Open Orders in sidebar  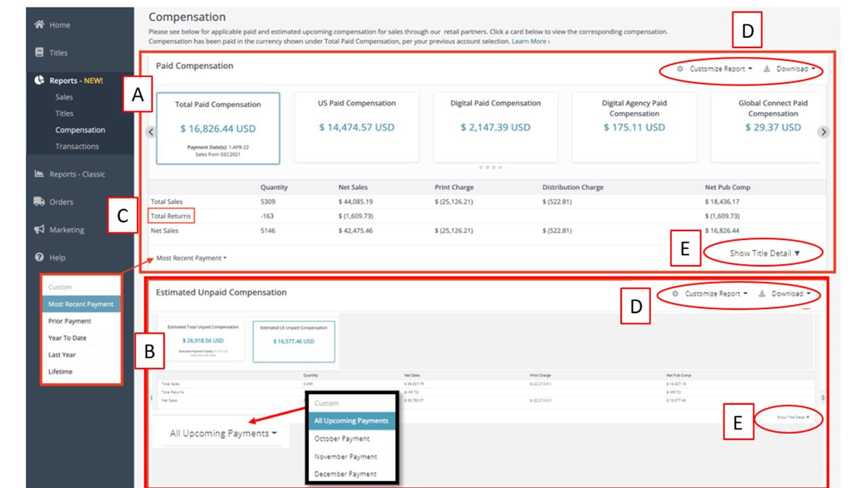pyautogui.click(x=61, y=202)
